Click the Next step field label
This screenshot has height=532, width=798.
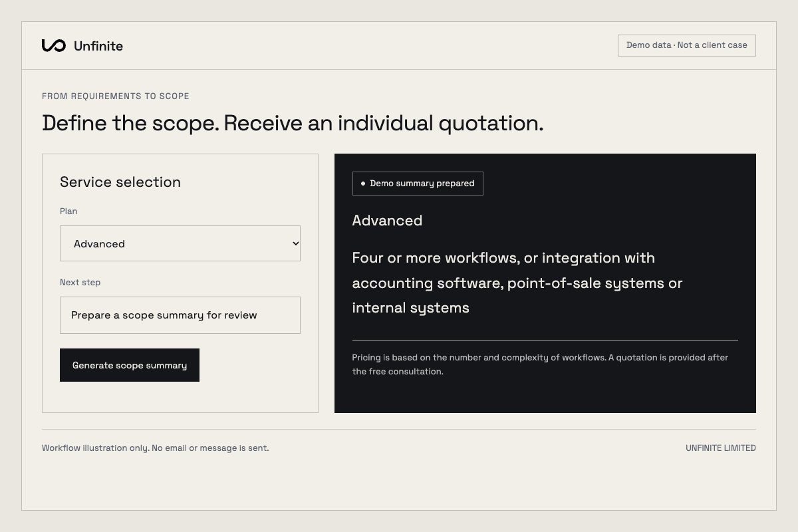coord(80,283)
